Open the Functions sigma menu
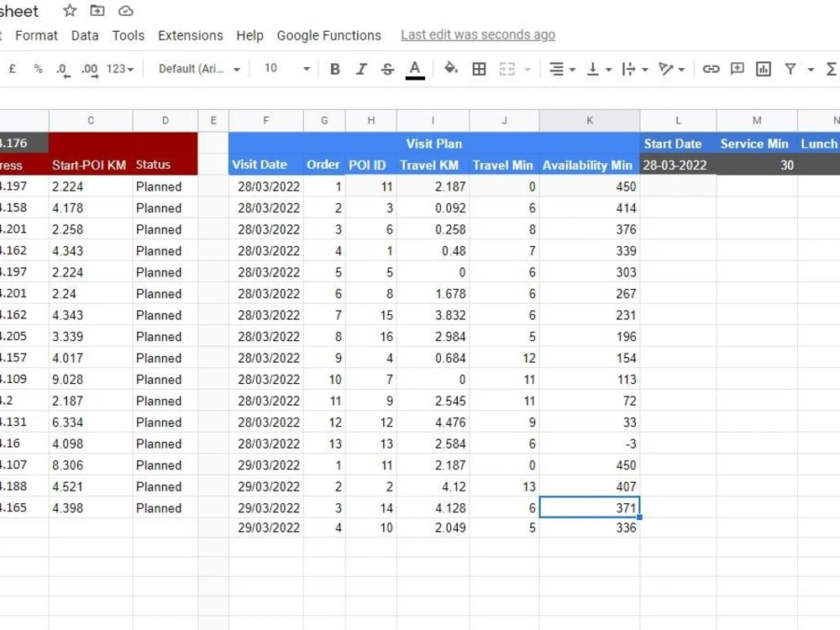The image size is (840, 630). click(832, 69)
